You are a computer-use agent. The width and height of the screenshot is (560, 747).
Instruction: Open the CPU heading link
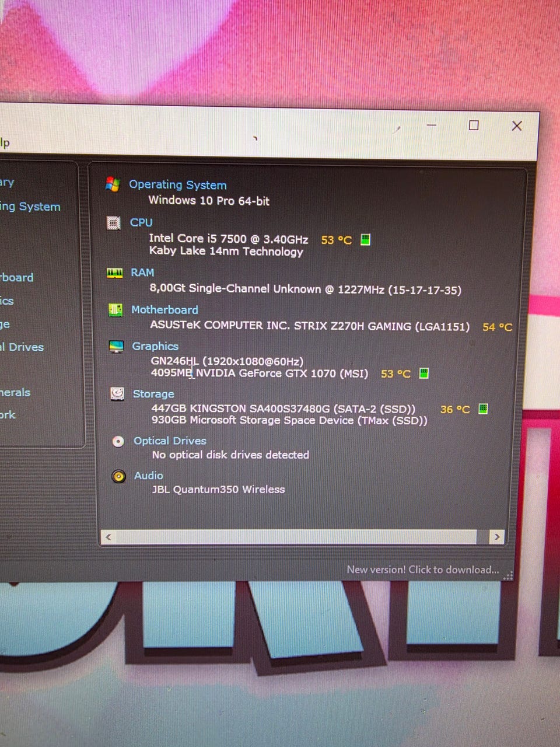tap(141, 222)
